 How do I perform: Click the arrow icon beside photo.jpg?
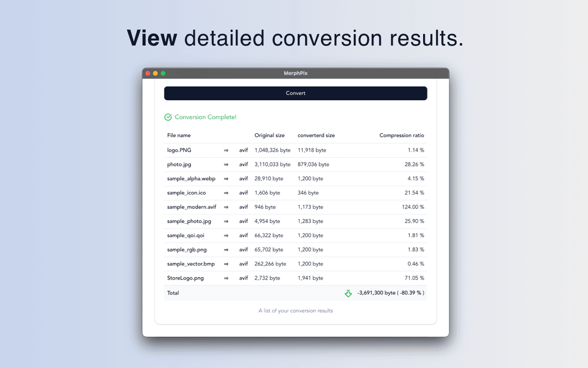click(226, 164)
